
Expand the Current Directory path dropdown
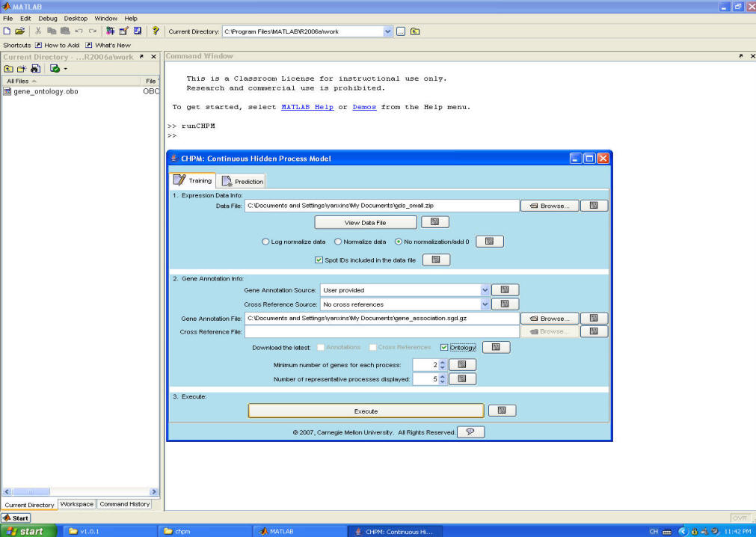click(387, 31)
